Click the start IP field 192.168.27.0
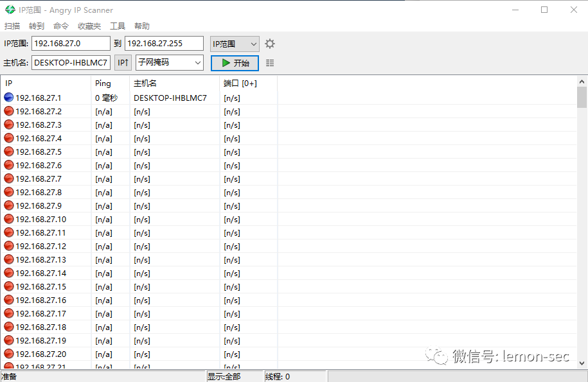This screenshot has height=382, width=588. click(71, 44)
